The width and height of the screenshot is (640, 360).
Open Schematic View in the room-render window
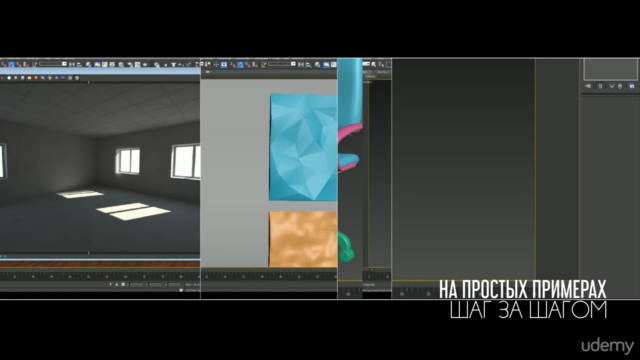112,64
